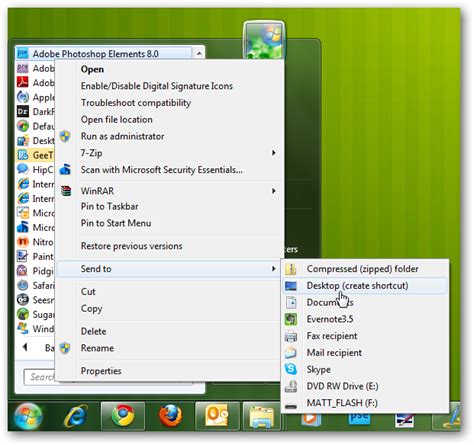Viewport: 474px width, 445px height.
Task: Click the Back arrow in Start menu
Action: pyautogui.click(x=25, y=347)
